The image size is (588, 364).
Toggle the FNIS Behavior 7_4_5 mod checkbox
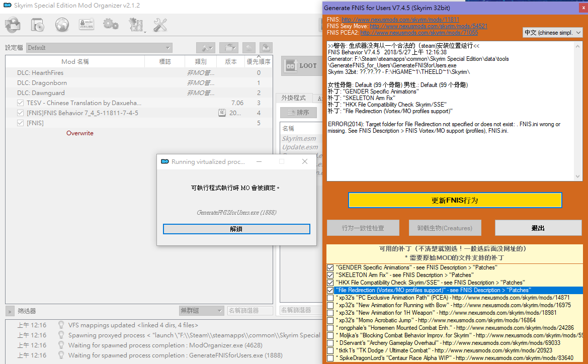[20, 113]
